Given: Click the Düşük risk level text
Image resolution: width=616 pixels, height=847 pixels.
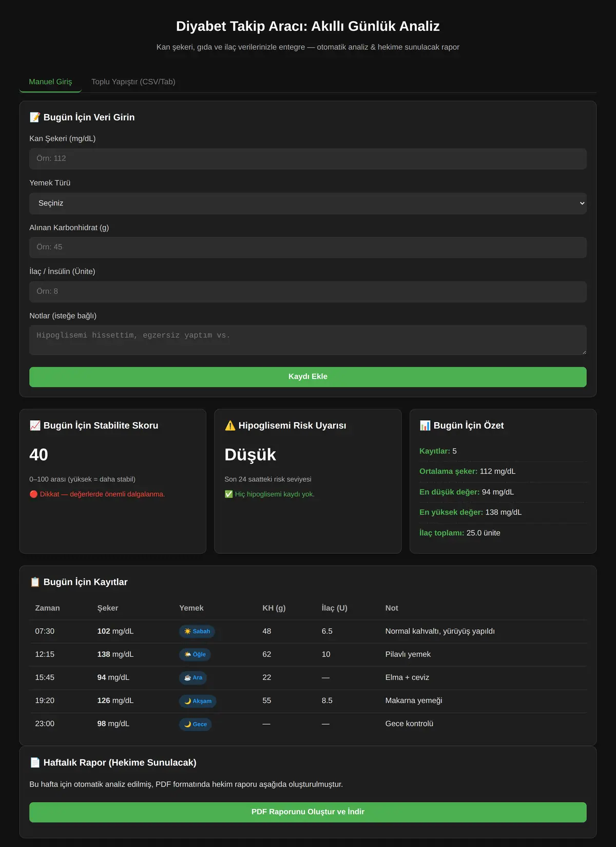Looking at the screenshot, I should click(251, 455).
